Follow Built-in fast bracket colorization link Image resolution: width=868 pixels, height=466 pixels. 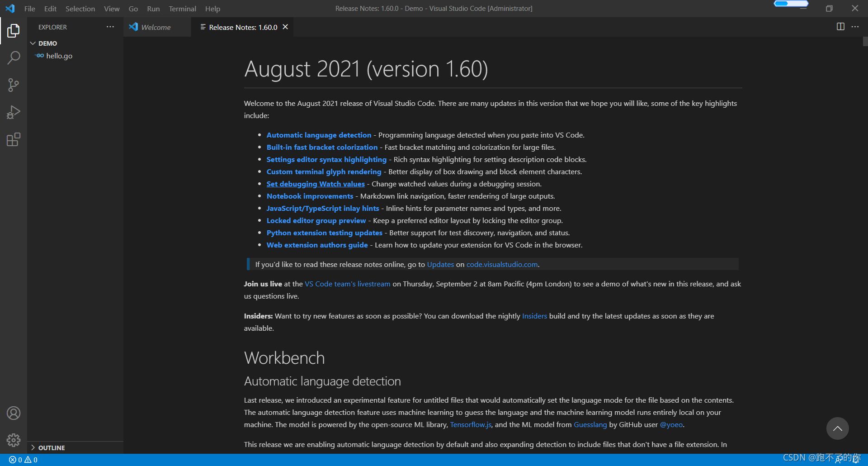click(322, 147)
